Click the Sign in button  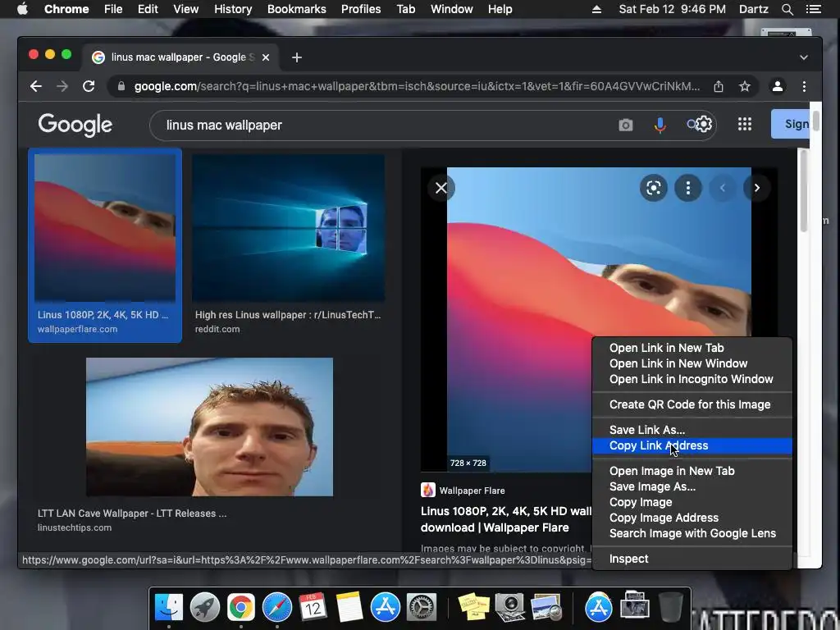790,125
